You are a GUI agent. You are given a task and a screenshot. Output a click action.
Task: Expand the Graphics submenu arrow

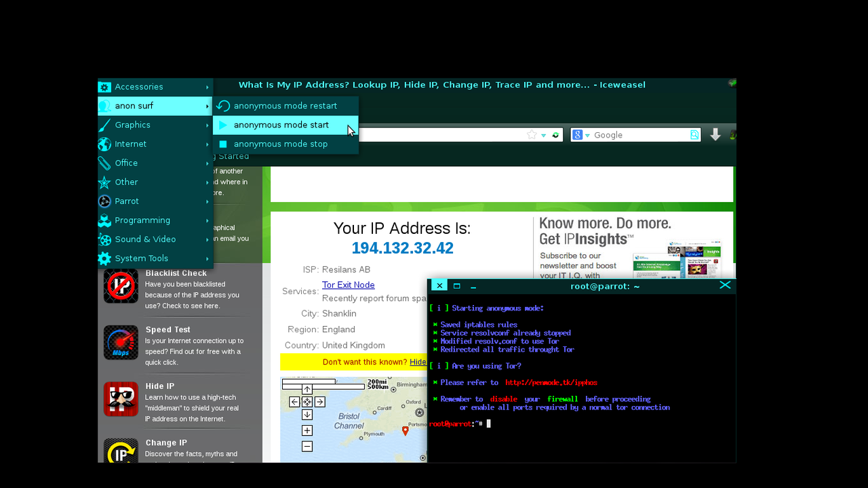208,125
